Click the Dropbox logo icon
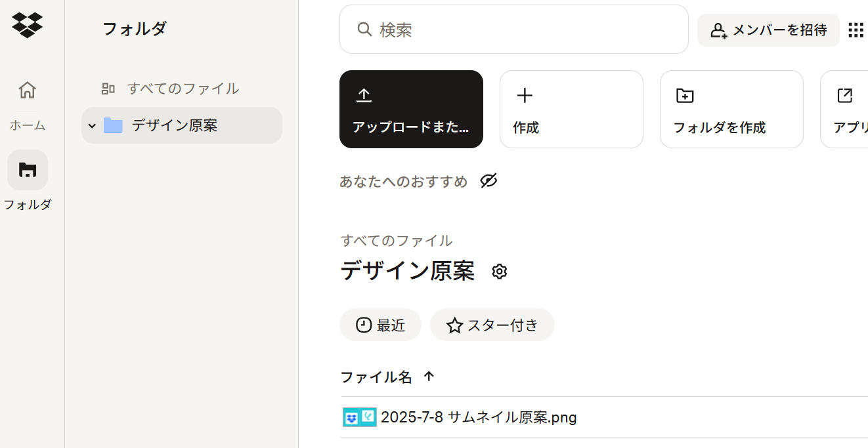The height and width of the screenshot is (448, 868). pos(27,26)
